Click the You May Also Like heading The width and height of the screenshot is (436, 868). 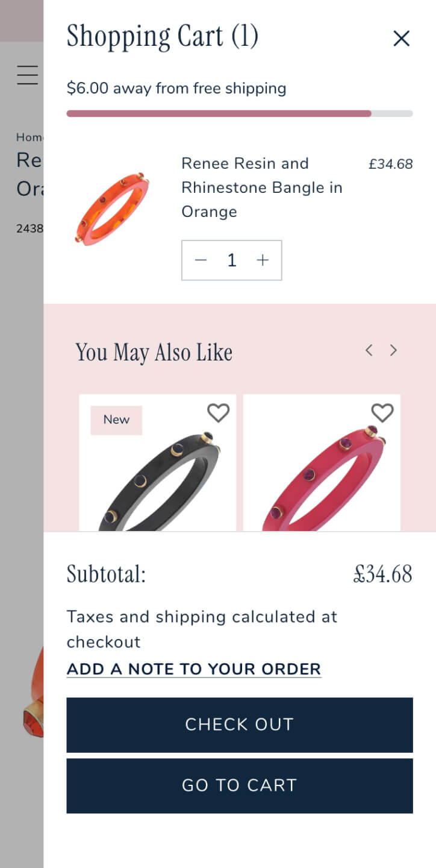pyautogui.click(x=154, y=353)
